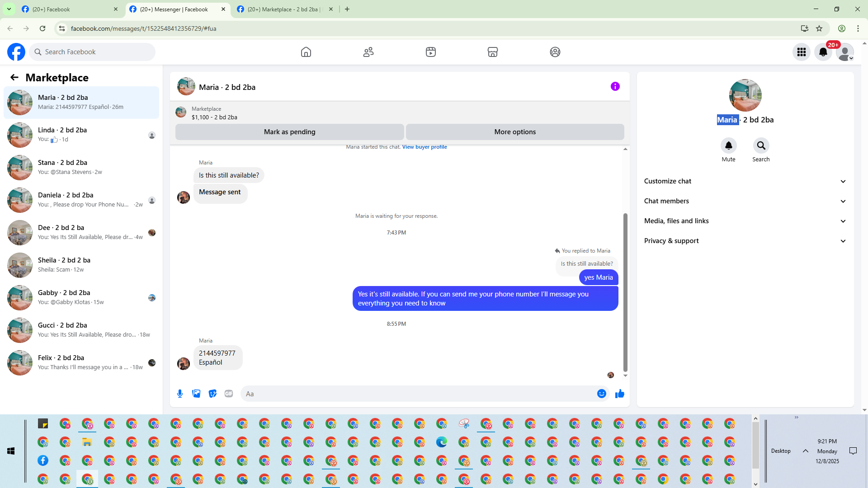Click More options button
The image size is (868, 488).
pos(515,132)
